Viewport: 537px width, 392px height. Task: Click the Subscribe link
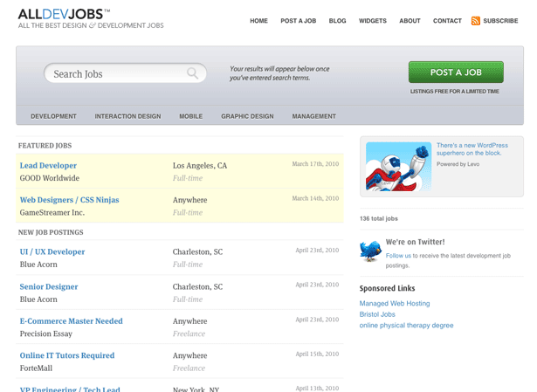tap(500, 21)
